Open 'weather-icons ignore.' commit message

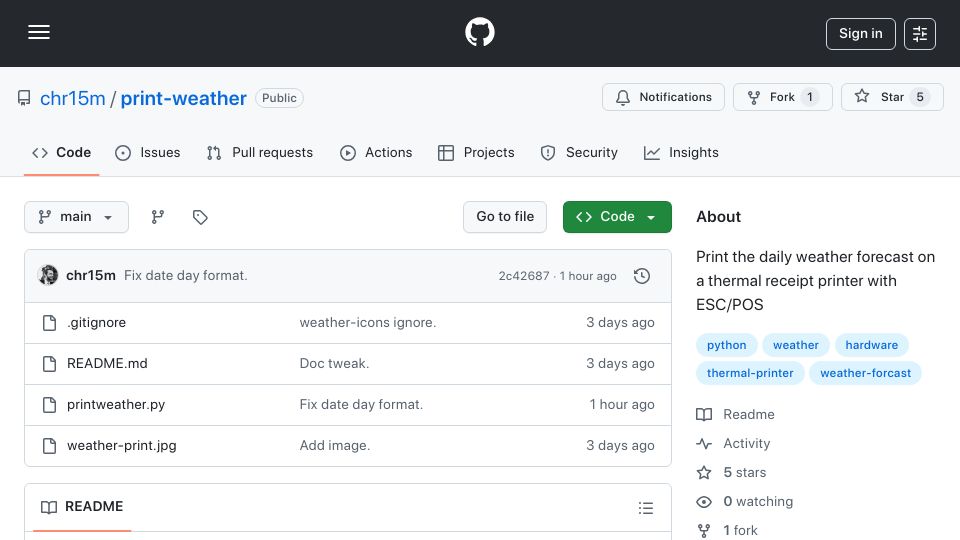tap(368, 323)
